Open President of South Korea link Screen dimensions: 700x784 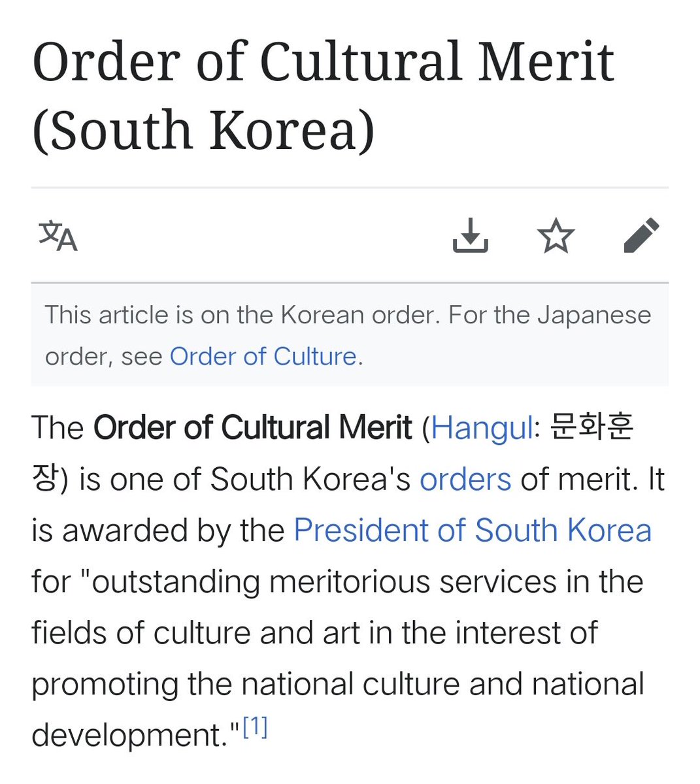(x=473, y=531)
